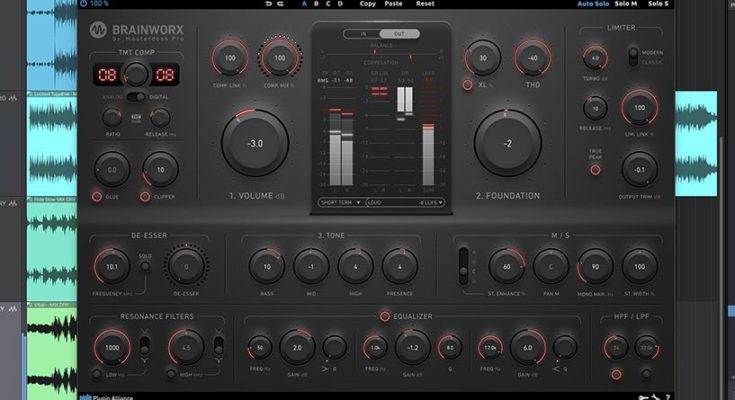Click the power bypass icon at top-left
Image resolution: width=735 pixels, height=400 pixels.
[83, 4]
